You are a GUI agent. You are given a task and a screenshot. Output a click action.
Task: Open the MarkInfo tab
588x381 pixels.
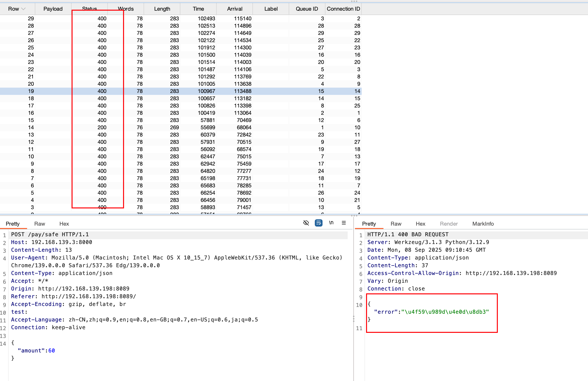point(483,224)
